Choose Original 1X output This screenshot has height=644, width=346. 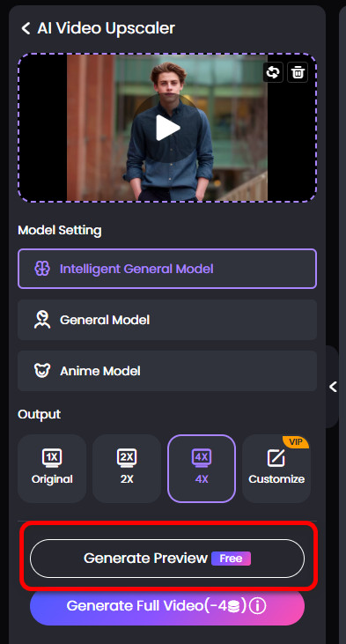tap(52, 468)
